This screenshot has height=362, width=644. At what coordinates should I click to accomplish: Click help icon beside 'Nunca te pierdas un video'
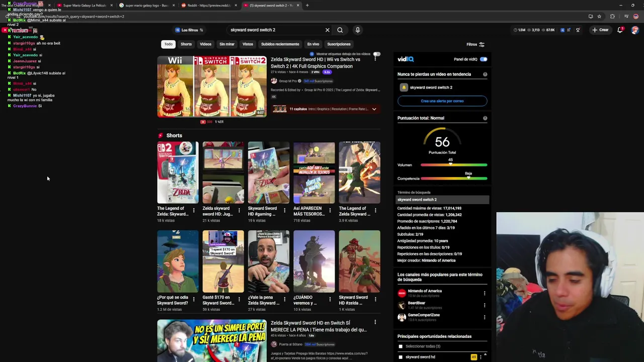coord(485,74)
